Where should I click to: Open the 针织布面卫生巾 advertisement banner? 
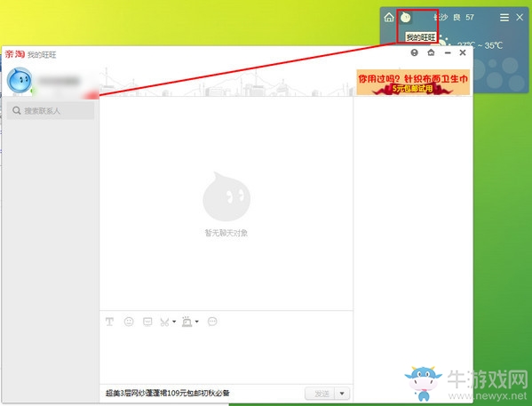coord(413,82)
